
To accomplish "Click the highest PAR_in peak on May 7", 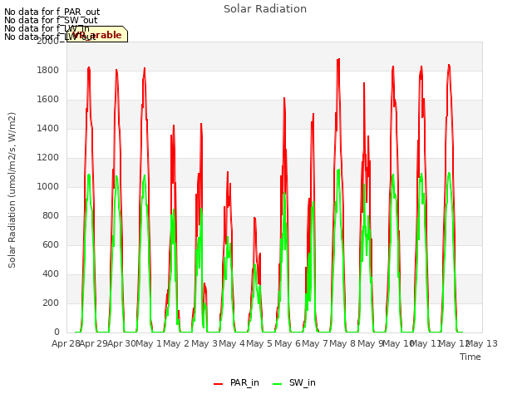I will (x=338, y=59).
